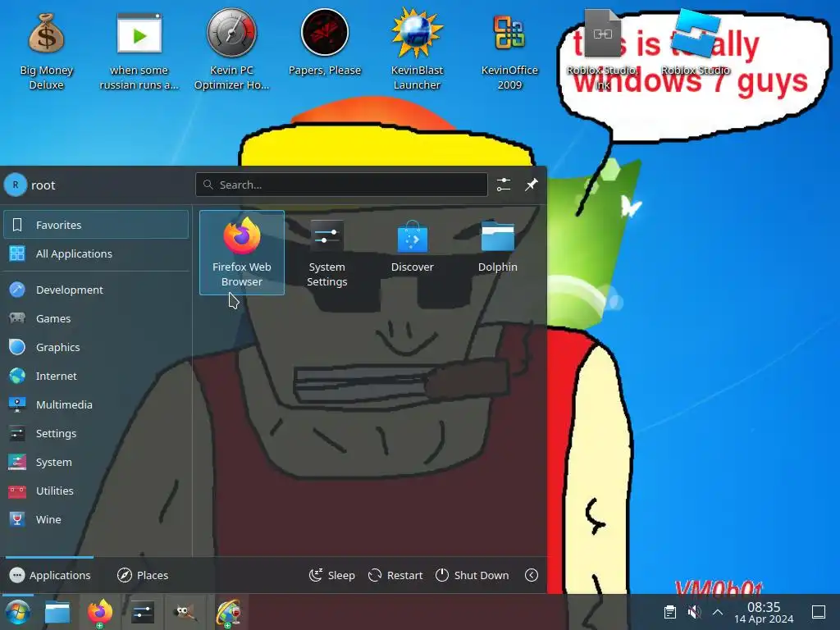Viewport: 840px width, 630px height.
Task: Open the 'when some russian runs a...' video file
Action: (x=139, y=51)
